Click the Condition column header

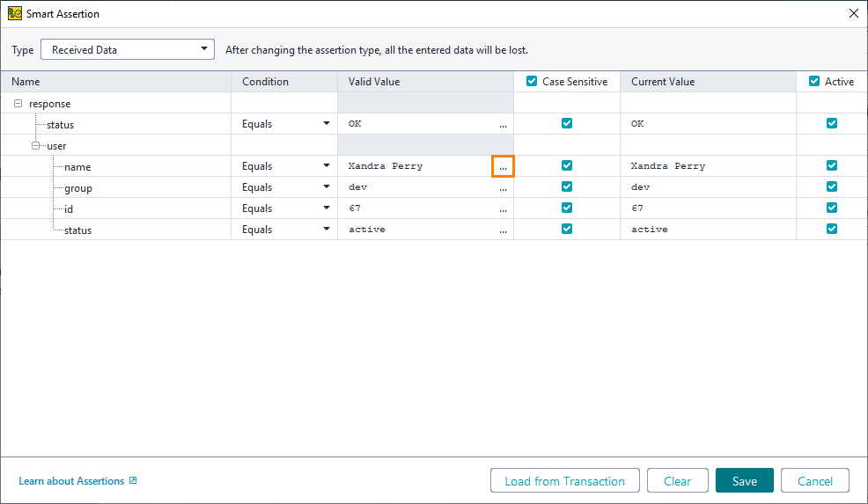[x=284, y=81]
